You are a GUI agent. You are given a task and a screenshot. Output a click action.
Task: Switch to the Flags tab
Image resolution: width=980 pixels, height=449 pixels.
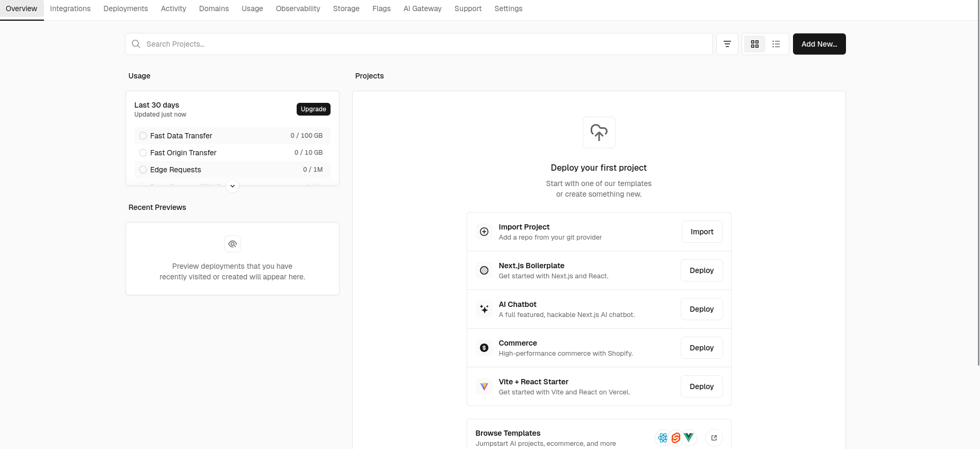381,9
